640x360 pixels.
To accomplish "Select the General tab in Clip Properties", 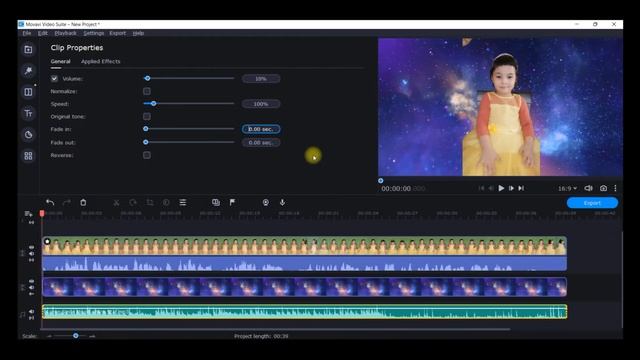I will pos(60,61).
